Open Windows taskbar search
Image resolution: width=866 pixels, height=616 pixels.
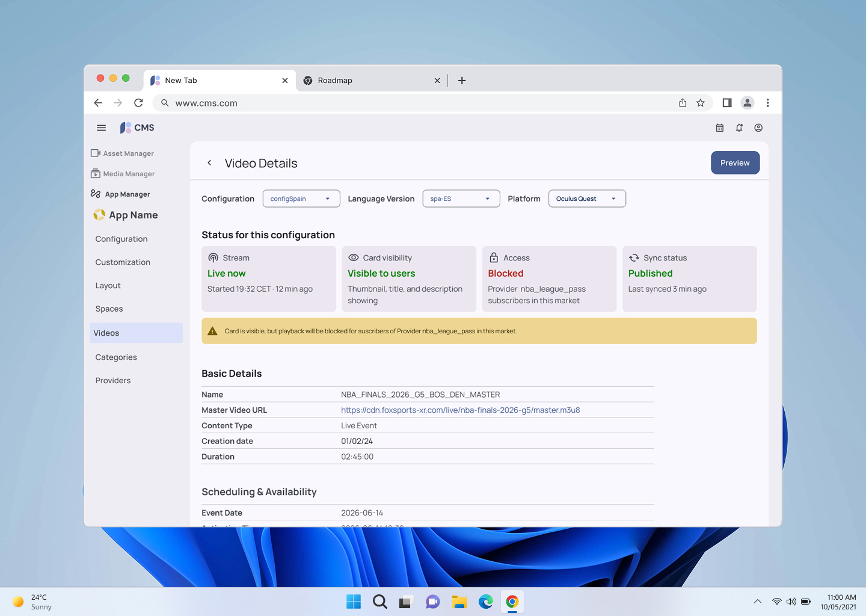tap(380, 602)
